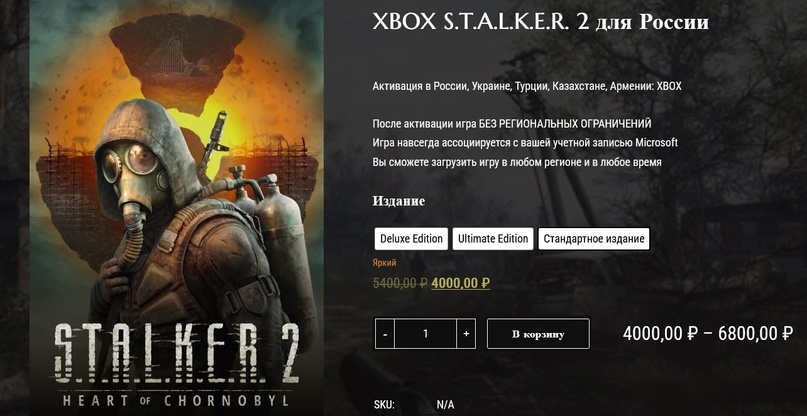The image size is (807, 416).
Task: Click the Heart of Chornobyl subtitle on cover
Action: tap(176, 400)
